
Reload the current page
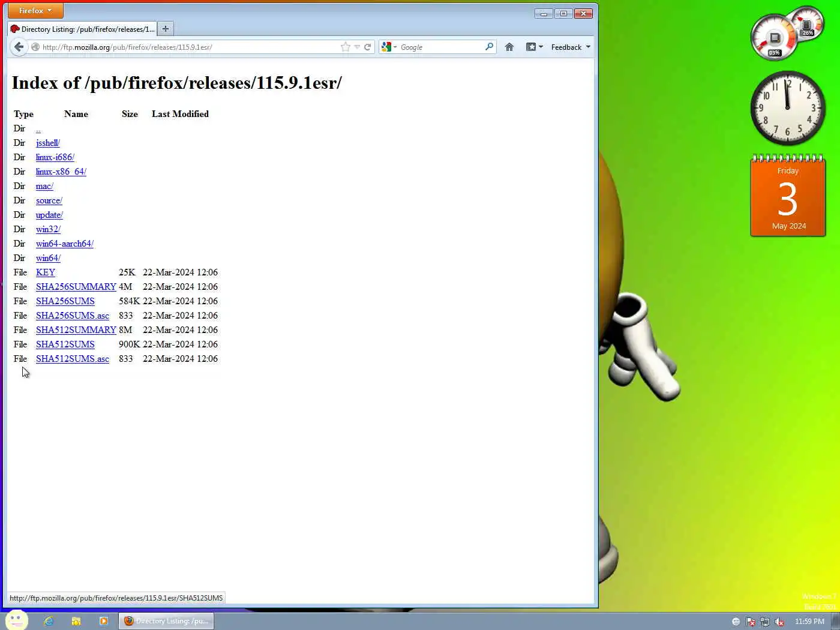[x=367, y=47]
